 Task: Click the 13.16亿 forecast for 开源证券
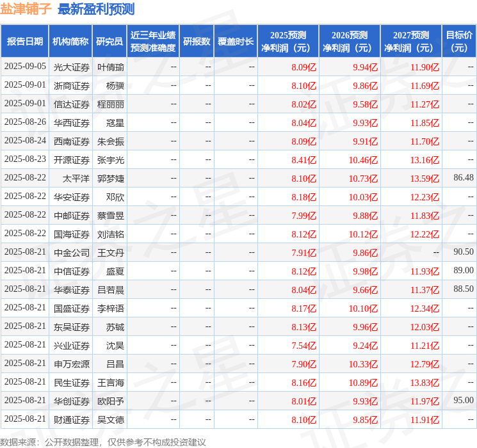[x=424, y=160]
